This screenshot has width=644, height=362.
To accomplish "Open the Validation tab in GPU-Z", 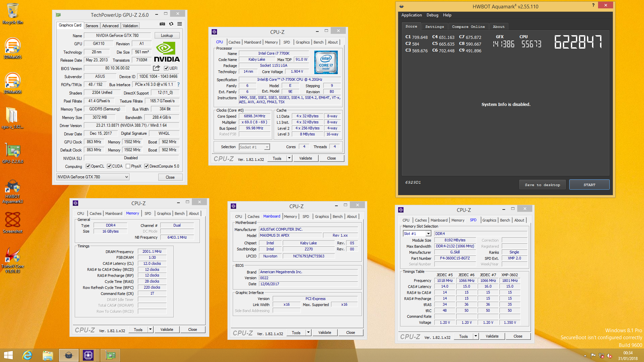I will [130, 26].
